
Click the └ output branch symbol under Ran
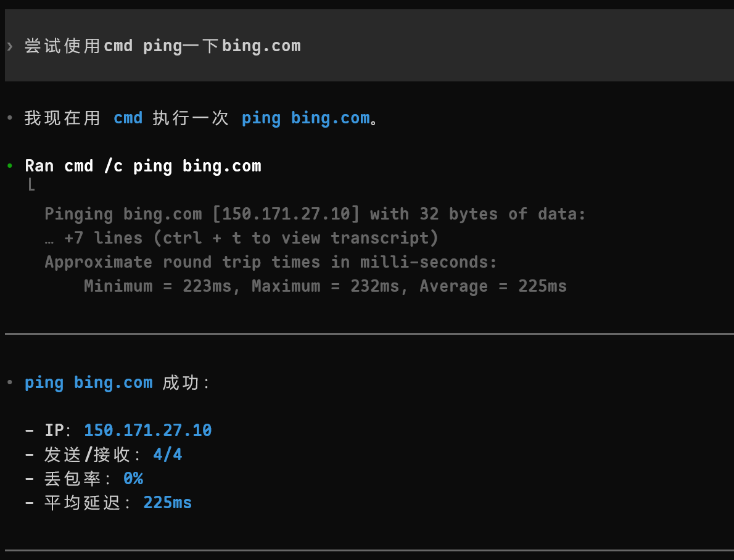click(31, 185)
